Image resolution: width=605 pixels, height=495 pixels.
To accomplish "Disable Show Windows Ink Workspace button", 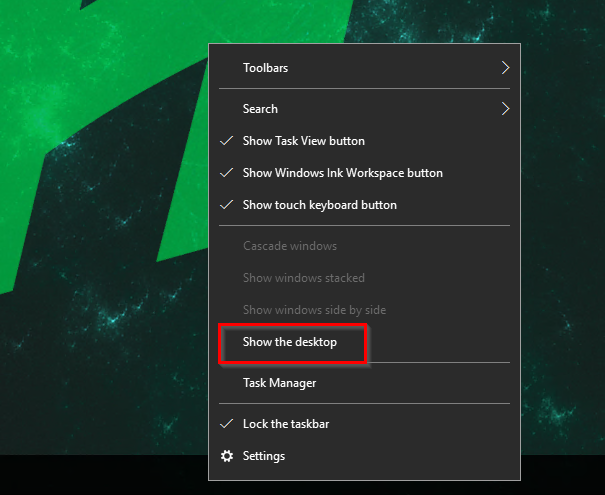I will 342,173.
